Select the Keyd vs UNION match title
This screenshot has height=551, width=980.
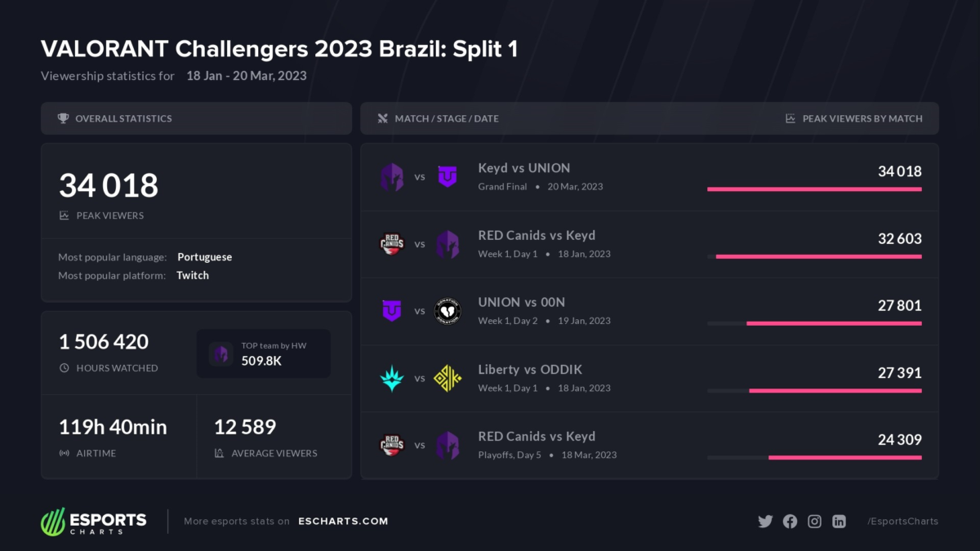point(524,168)
